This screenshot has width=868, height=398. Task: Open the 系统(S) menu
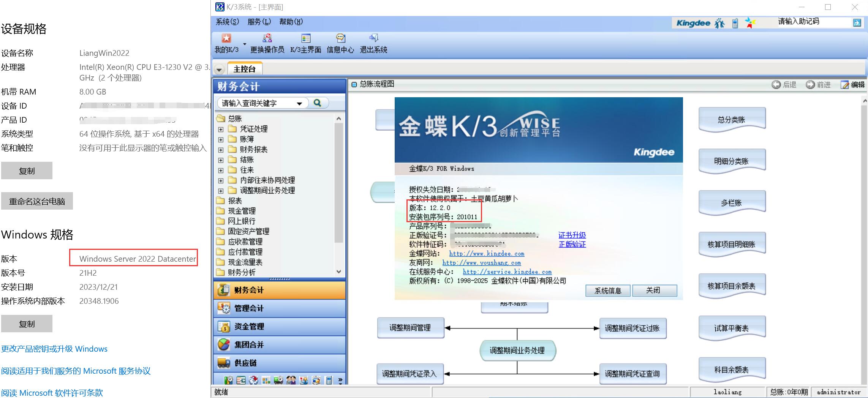228,22
